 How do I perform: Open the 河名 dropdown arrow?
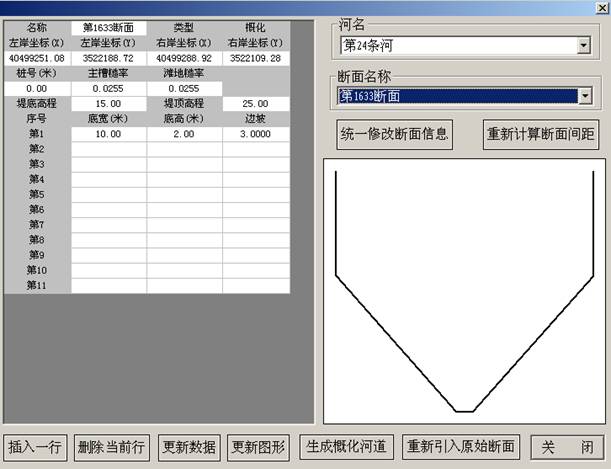click(x=583, y=46)
